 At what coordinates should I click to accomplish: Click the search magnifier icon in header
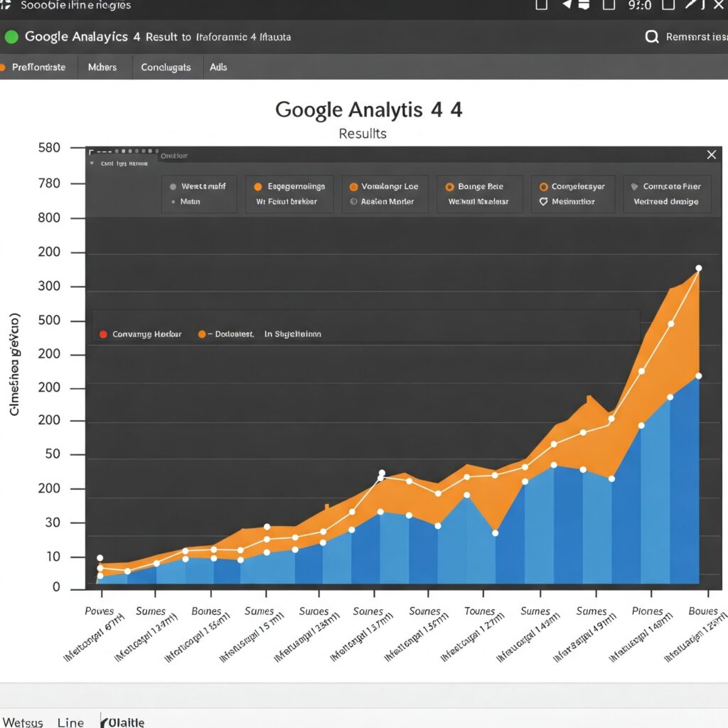651,37
